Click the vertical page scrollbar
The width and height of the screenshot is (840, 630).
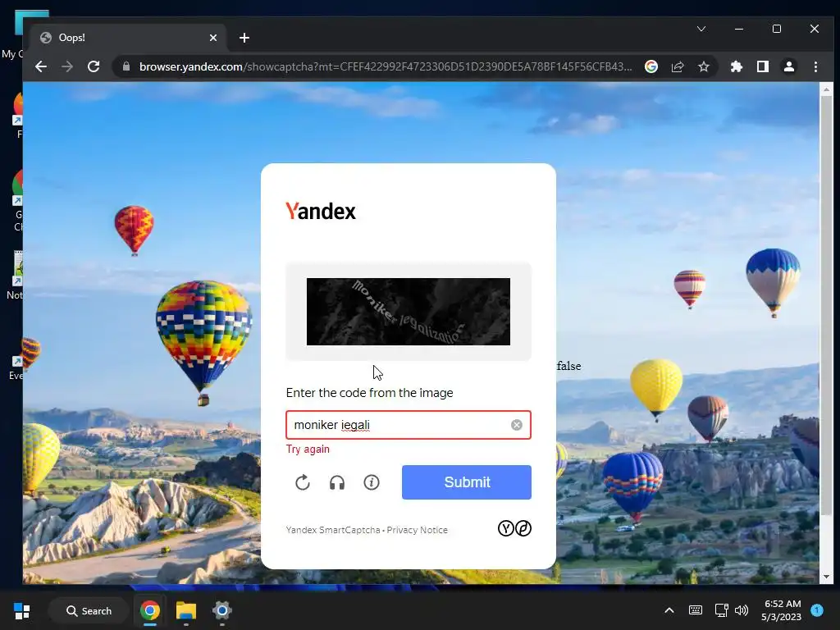point(826,305)
